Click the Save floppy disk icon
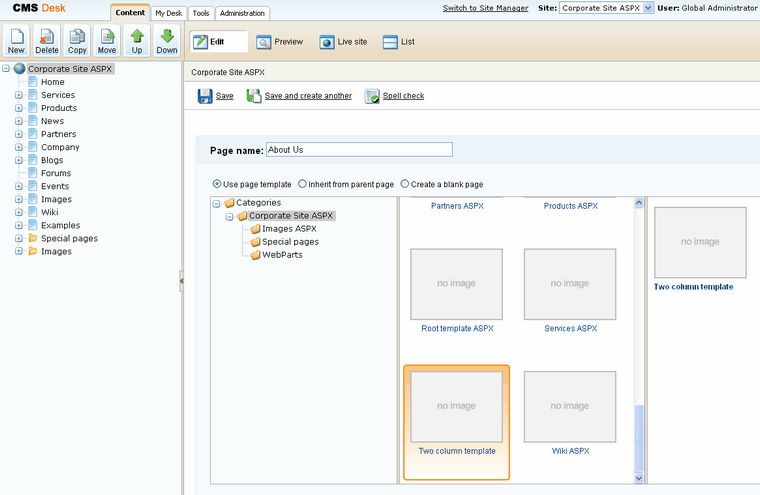The height and width of the screenshot is (495, 760). (x=205, y=96)
